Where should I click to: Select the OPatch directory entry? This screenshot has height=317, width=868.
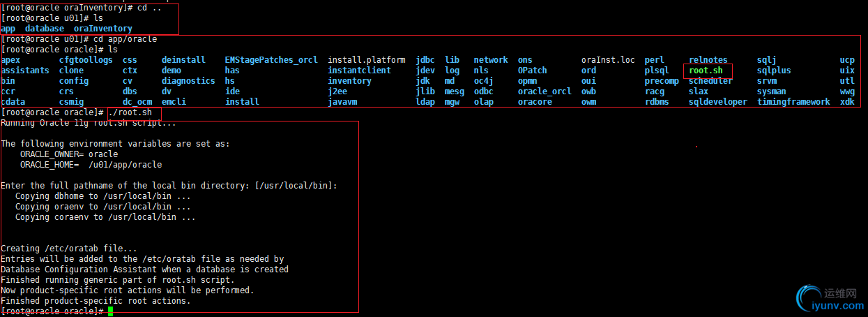533,71
